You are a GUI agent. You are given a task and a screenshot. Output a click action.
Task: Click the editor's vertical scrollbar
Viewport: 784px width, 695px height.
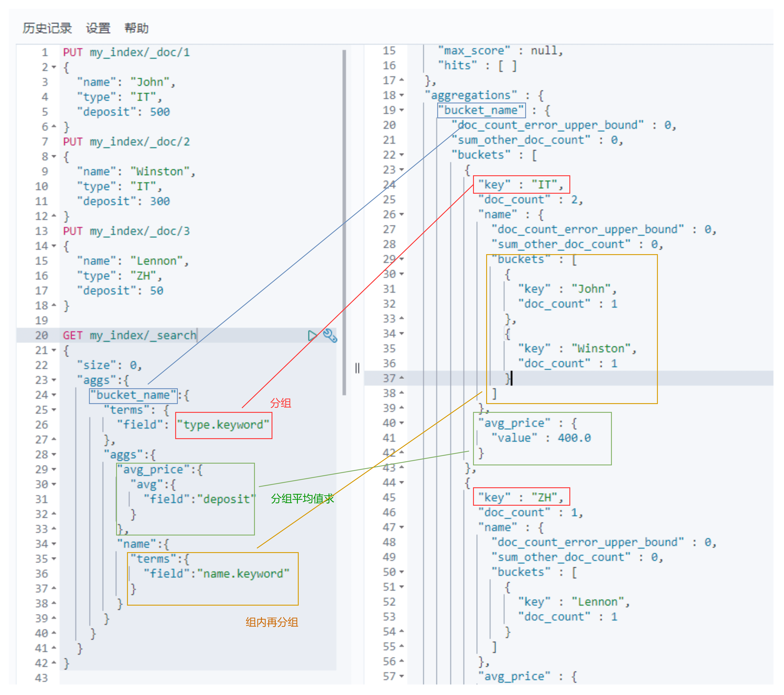pos(344,223)
